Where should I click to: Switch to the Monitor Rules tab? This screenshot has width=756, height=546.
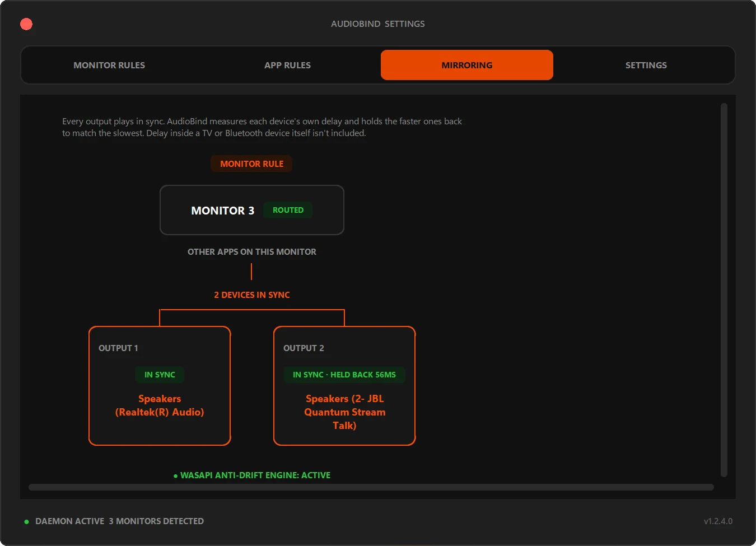click(x=109, y=65)
